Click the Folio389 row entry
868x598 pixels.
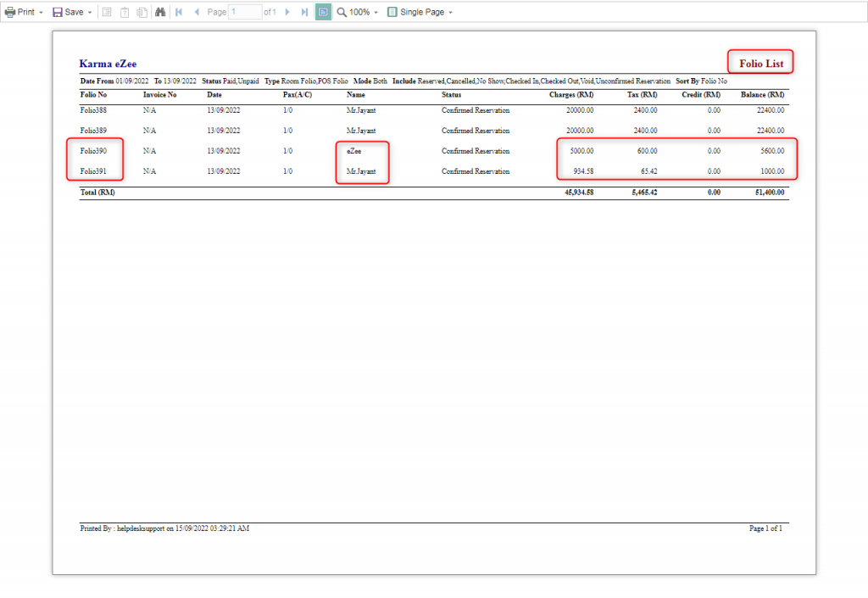93,131
